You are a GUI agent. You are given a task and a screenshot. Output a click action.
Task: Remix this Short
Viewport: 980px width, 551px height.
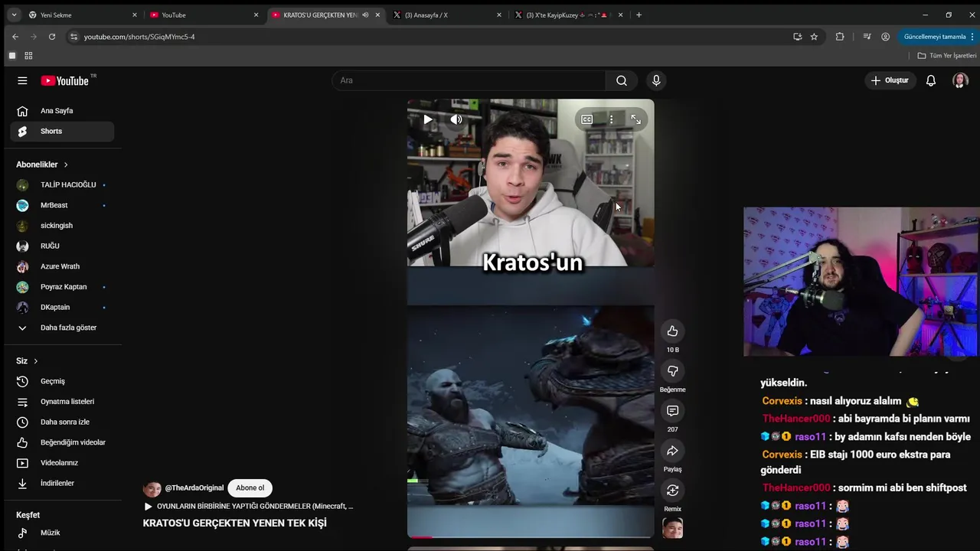pos(672,491)
